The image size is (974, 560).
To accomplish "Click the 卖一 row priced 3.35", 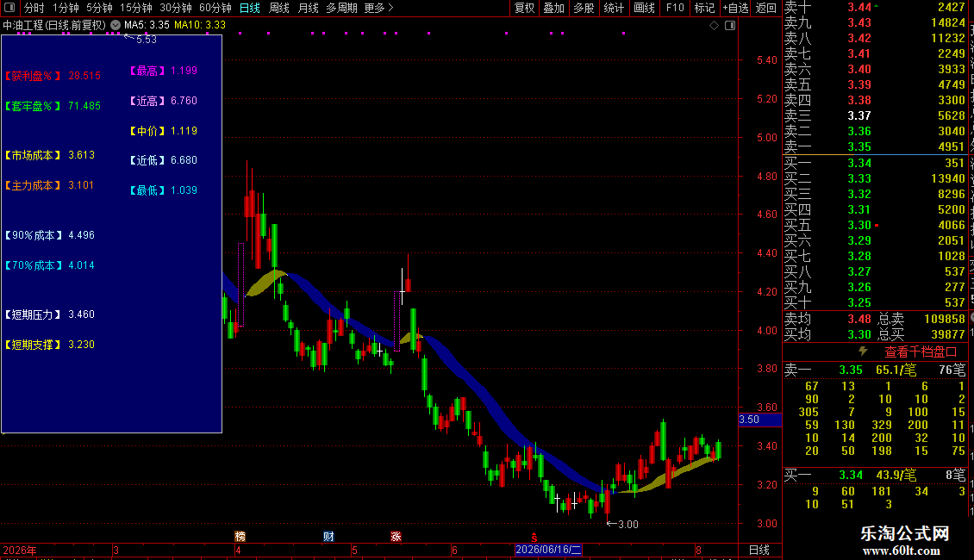I will (x=875, y=146).
